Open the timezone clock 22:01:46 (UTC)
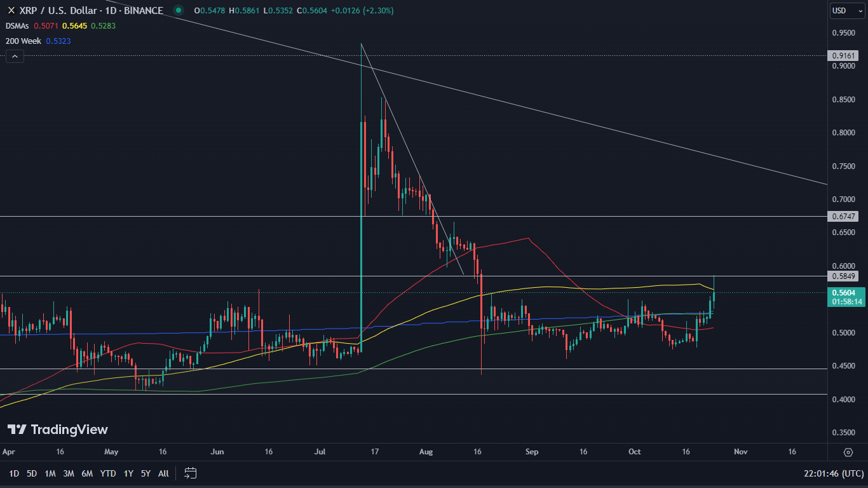Viewport: 868px width, 488px height. (832, 473)
